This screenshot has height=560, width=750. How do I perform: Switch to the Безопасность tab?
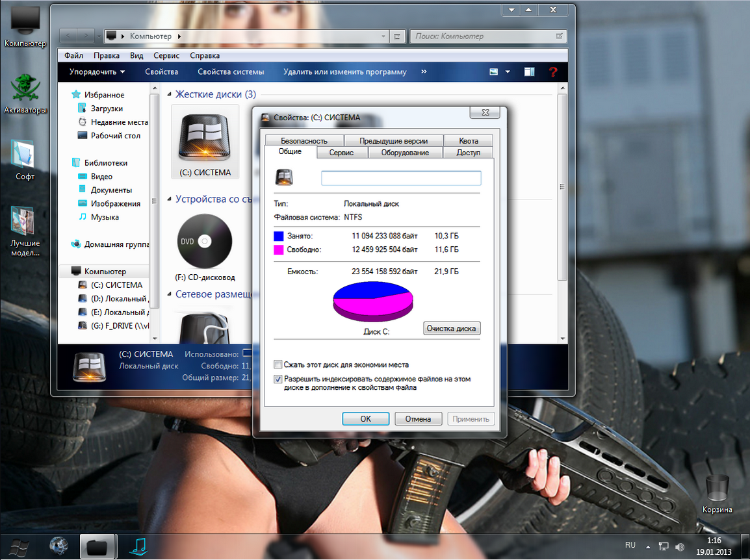tap(304, 140)
